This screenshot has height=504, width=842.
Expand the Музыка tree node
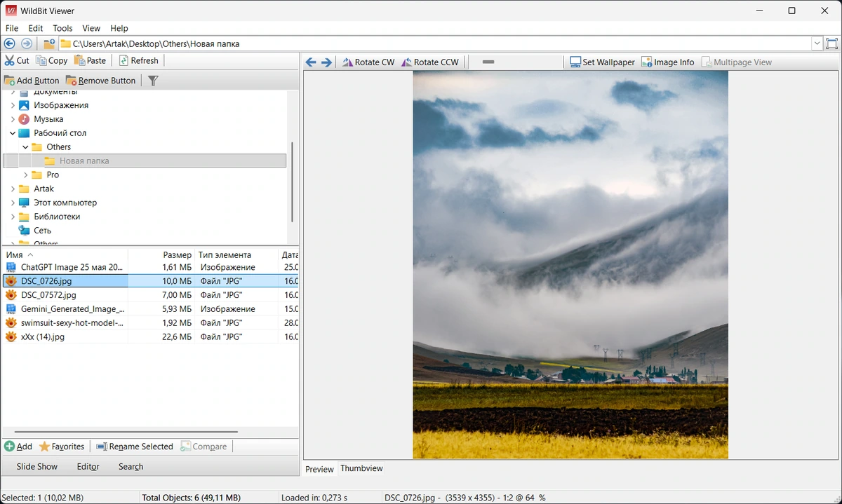click(x=13, y=119)
